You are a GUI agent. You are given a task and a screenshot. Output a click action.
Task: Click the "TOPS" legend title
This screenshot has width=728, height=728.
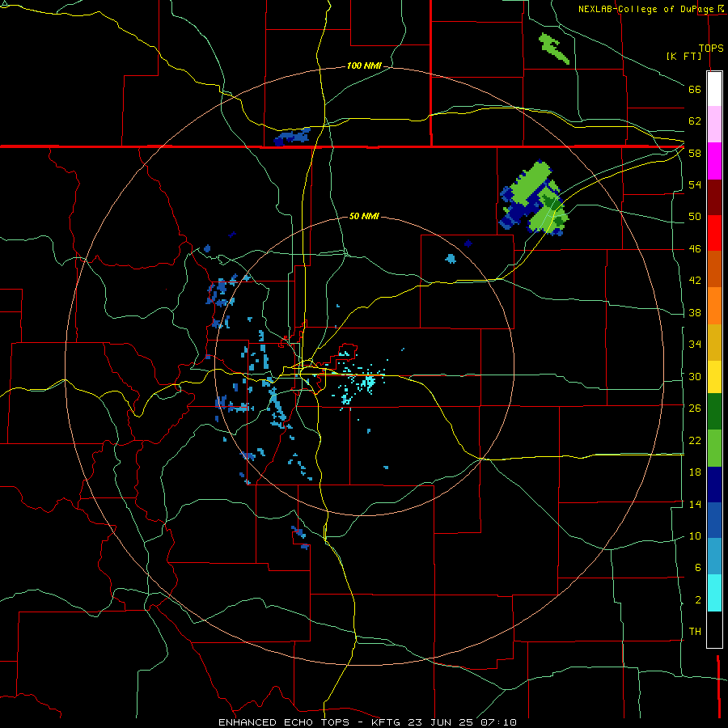pos(711,48)
